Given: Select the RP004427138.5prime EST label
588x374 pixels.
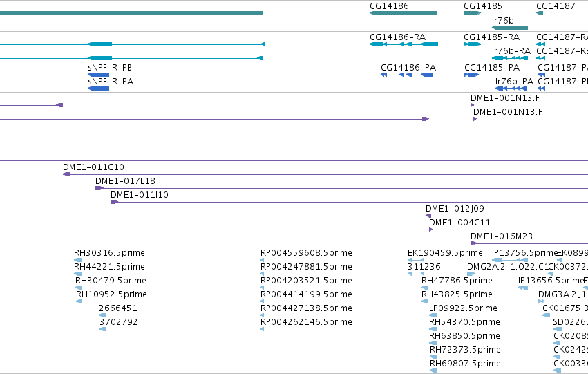Looking at the screenshot, I should point(306,308).
